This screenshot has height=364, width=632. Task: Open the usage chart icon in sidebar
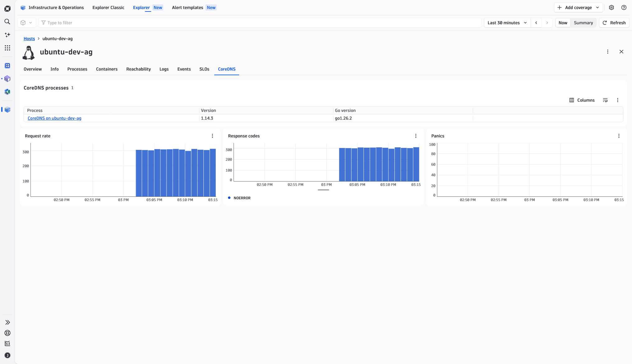click(7, 343)
